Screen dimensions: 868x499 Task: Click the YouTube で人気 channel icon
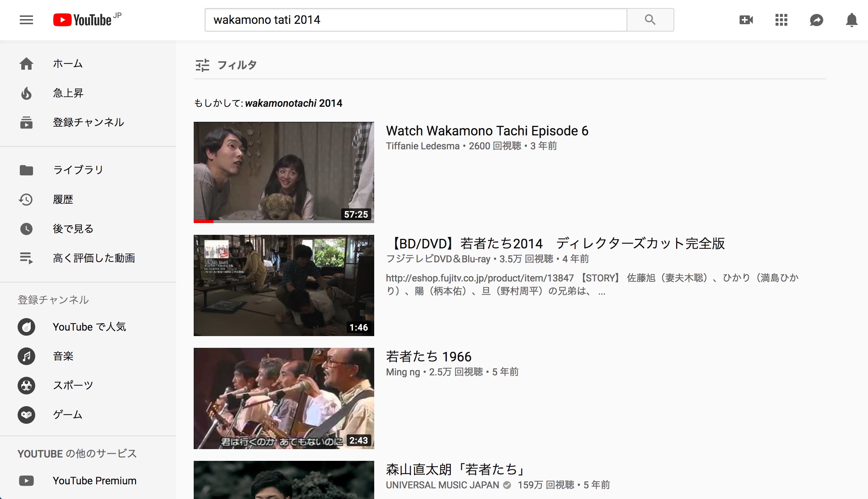[x=26, y=327]
